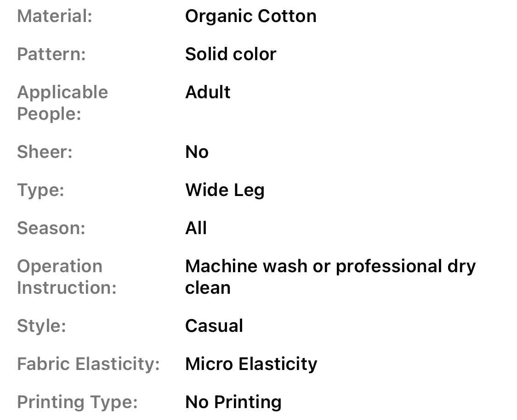The height and width of the screenshot is (420, 517).
Task: Tap the "Solid color" value
Action: pos(230,54)
